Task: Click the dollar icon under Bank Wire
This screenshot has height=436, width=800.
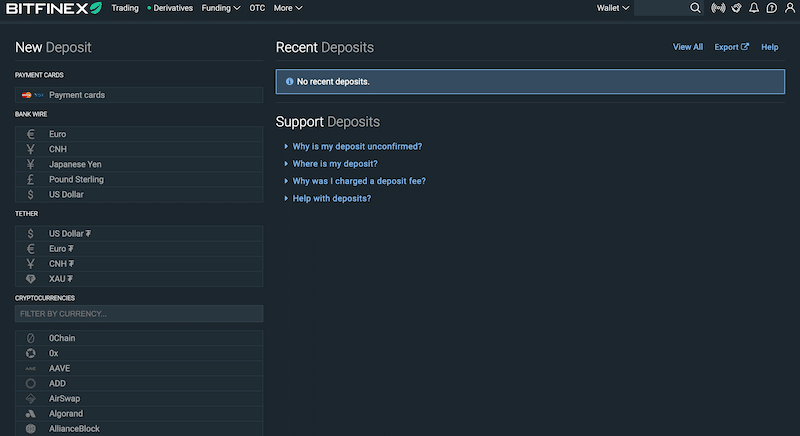Action: (31, 194)
